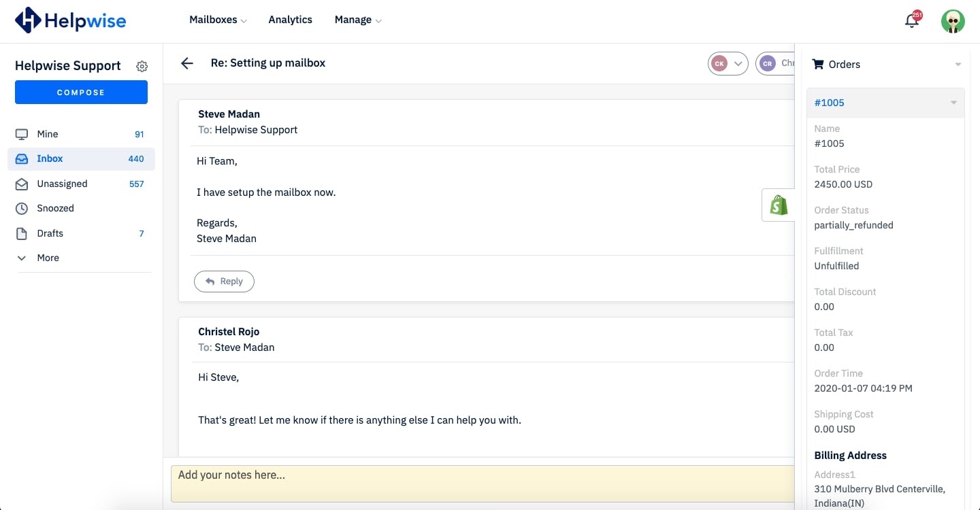Image resolution: width=980 pixels, height=510 pixels.
Task: Click the back arrow to leave the conversation
Action: [x=186, y=63]
